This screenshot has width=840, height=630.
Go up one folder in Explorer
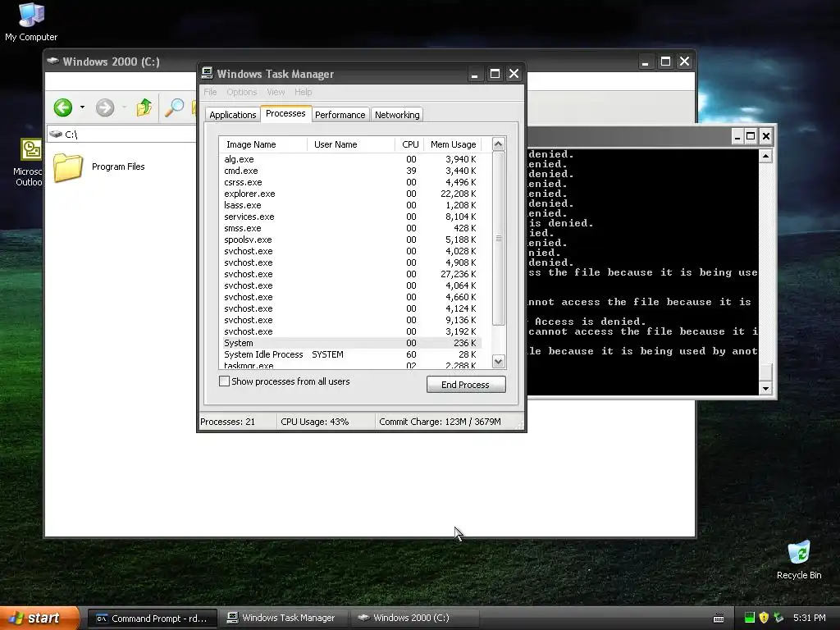click(144, 107)
